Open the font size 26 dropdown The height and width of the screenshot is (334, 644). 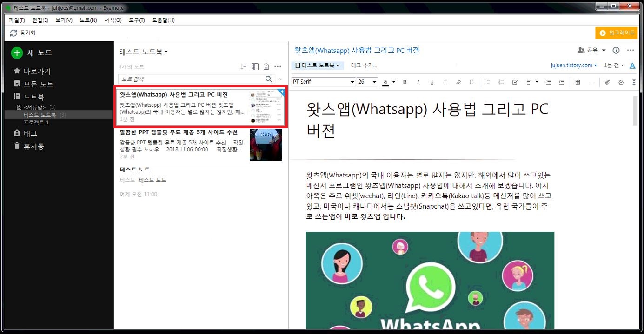367,82
